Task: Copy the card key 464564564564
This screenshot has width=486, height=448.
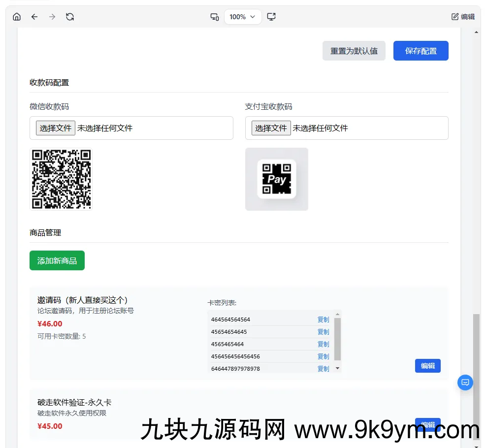Action: point(323,320)
